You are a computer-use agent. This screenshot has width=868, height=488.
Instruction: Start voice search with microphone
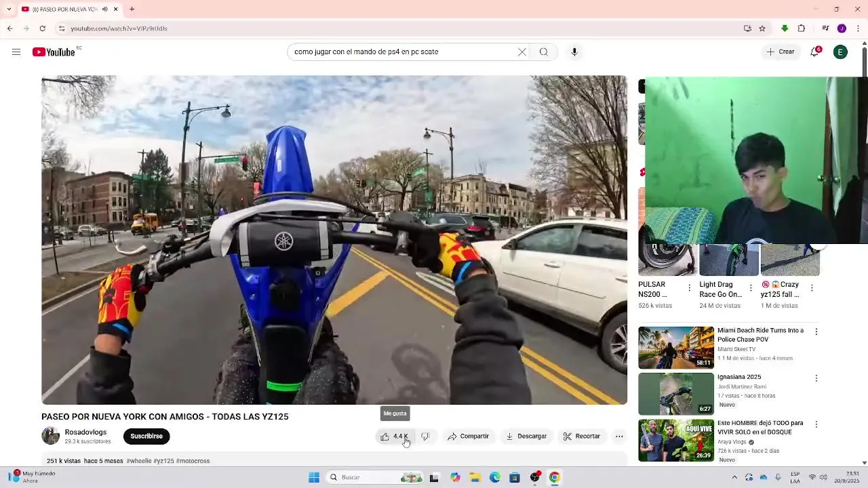[x=574, y=52]
